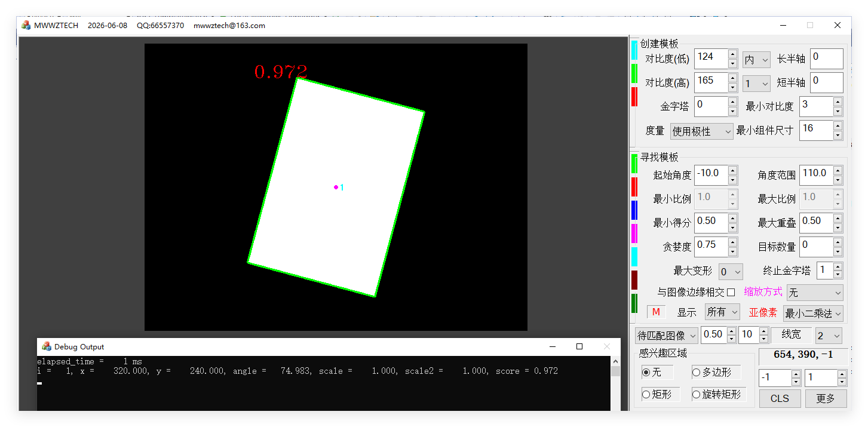The width and height of the screenshot is (868, 427).
Task: Click the 对比度(低) value field showing 124
Action: [x=711, y=59]
